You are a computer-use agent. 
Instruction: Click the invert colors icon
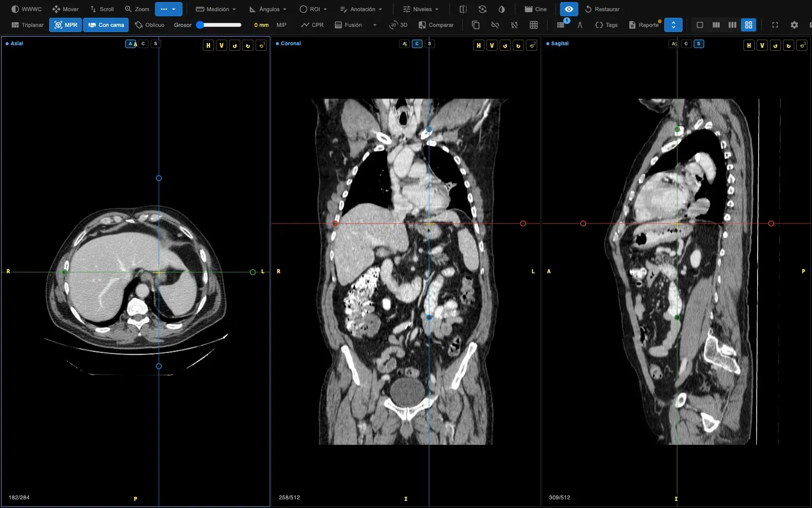pyautogui.click(x=501, y=9)
